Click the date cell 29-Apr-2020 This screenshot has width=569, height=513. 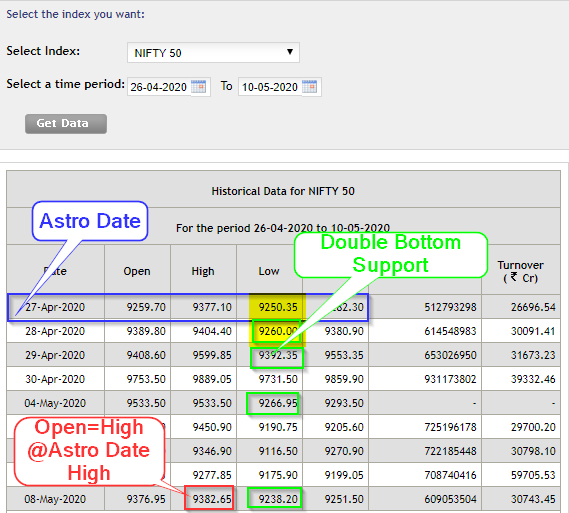click(55, 355)
